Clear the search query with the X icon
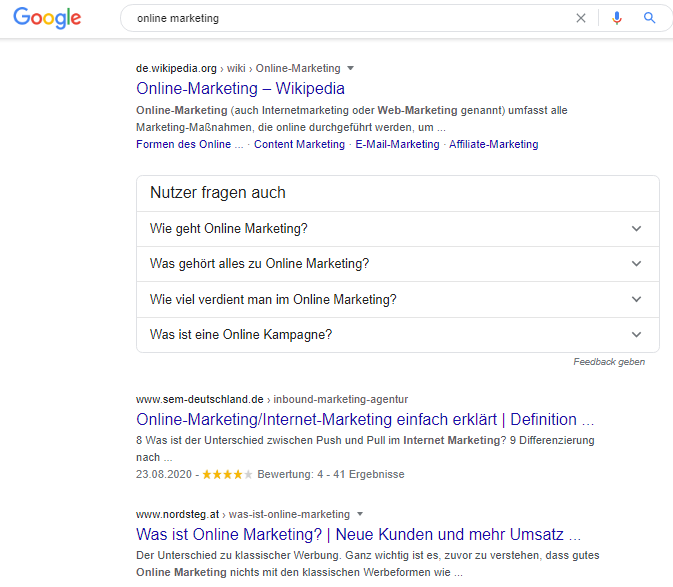673x587 pixels. pyautogui.click(x=581, y=18)
